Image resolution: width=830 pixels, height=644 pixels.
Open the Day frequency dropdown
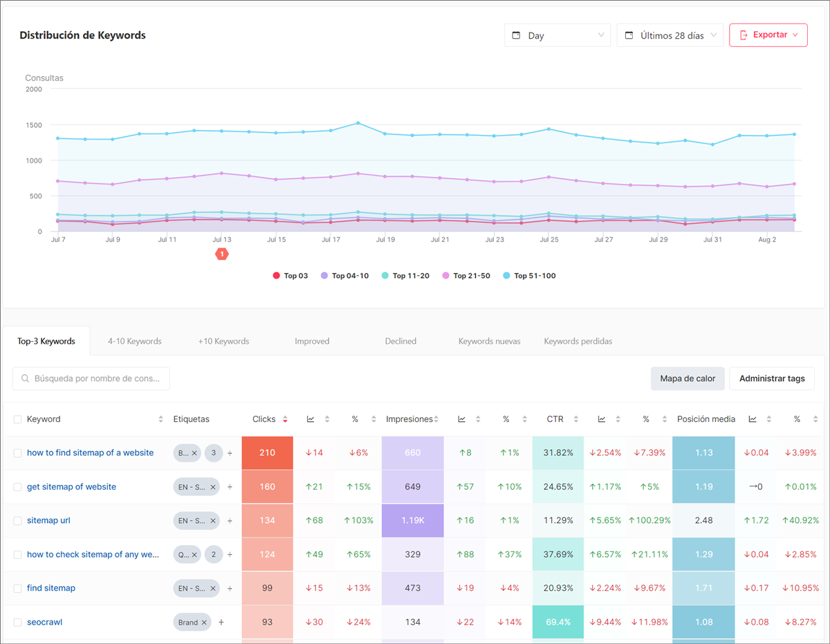(x=557, y=35)
